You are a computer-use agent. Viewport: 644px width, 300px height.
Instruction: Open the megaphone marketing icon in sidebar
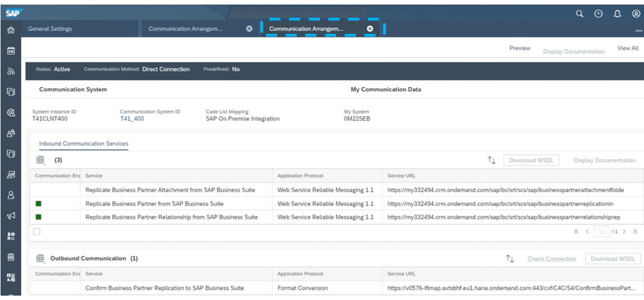[11, 215]
